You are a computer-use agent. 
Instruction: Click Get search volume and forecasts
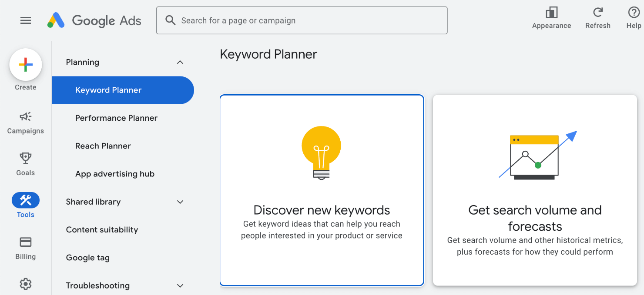click(535, 190)
